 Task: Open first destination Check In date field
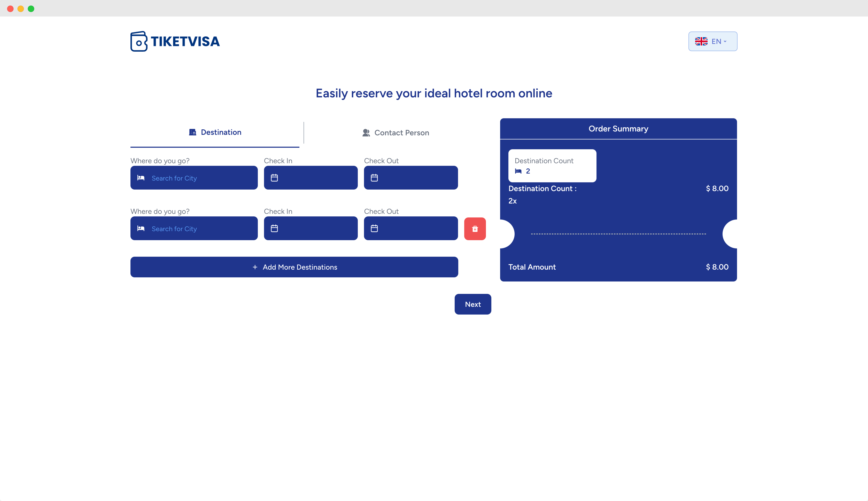click(311, 178)
